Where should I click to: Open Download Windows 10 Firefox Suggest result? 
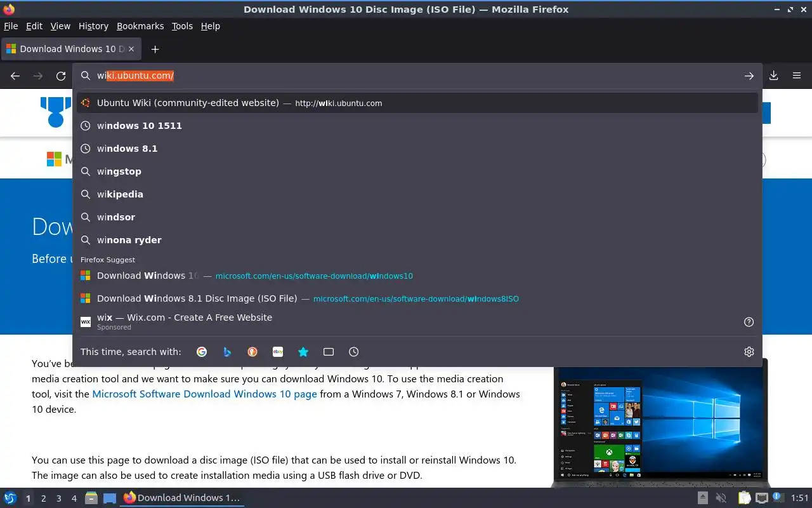point(417,276)
